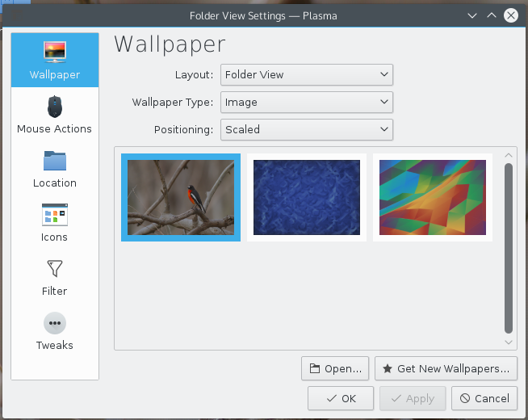The width and height of the screenshot is (528, 420).
Task: Click the scroll down arrow in wallpaper list
Action: (509, 342)
